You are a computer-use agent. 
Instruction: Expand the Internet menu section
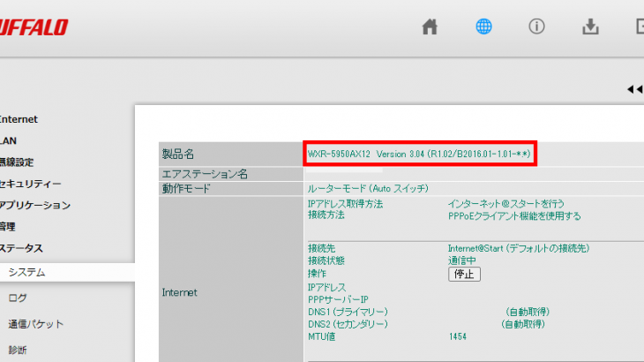[19, 119]
